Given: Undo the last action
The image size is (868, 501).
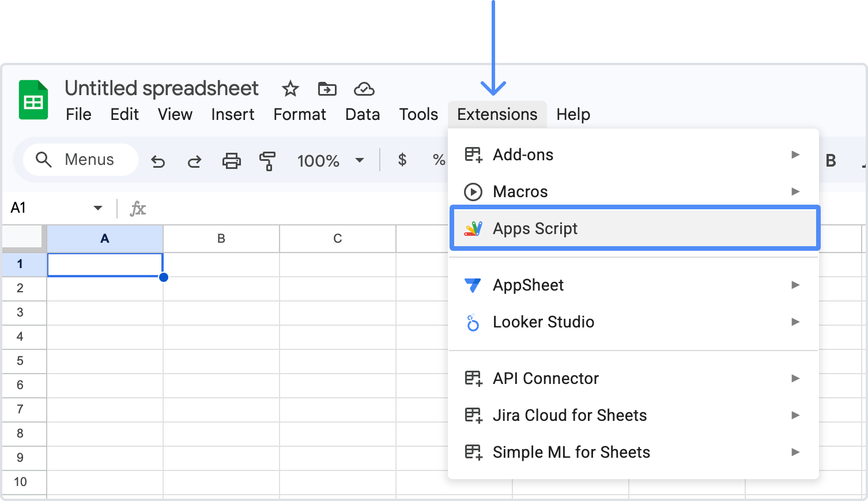Looking at the screenshot, I should pyautogui.click(x=158, y=161).
